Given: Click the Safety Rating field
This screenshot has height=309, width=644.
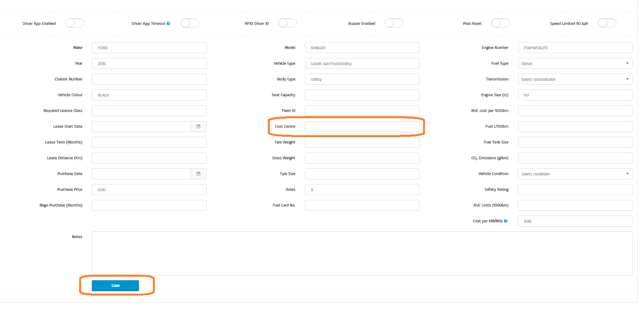Looking at the screenshot, I should (x=575, y=190).
